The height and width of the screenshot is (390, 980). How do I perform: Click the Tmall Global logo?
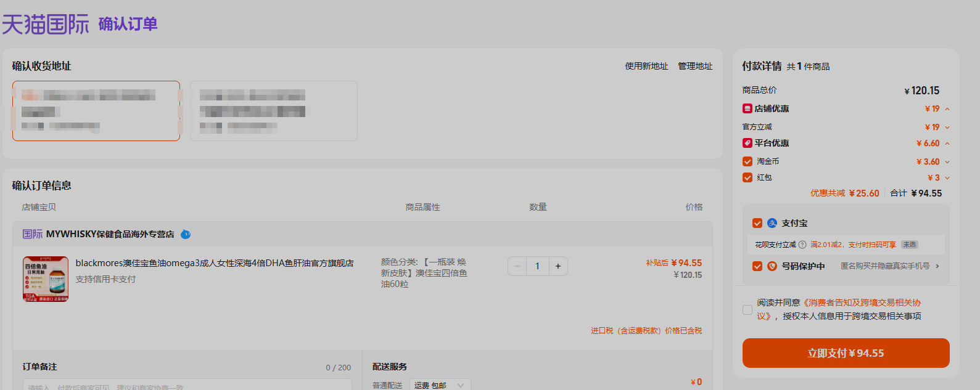pyautogui.click(x=46, y=24)
